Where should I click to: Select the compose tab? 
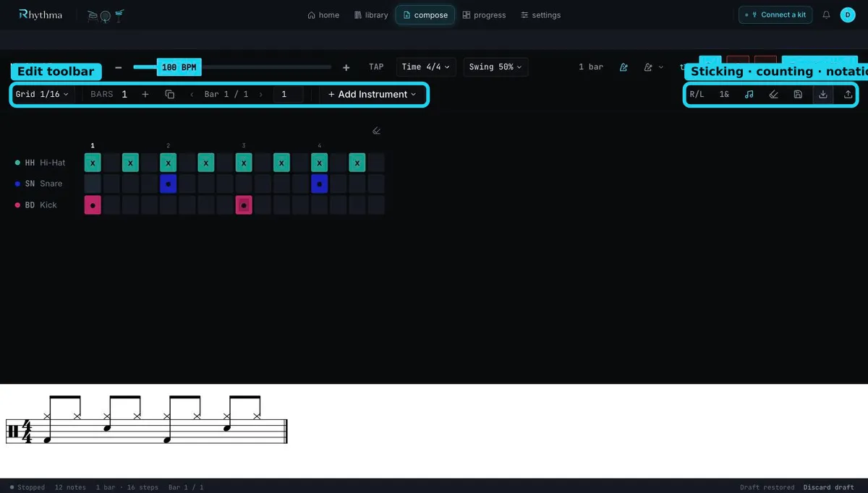[425, 15]
